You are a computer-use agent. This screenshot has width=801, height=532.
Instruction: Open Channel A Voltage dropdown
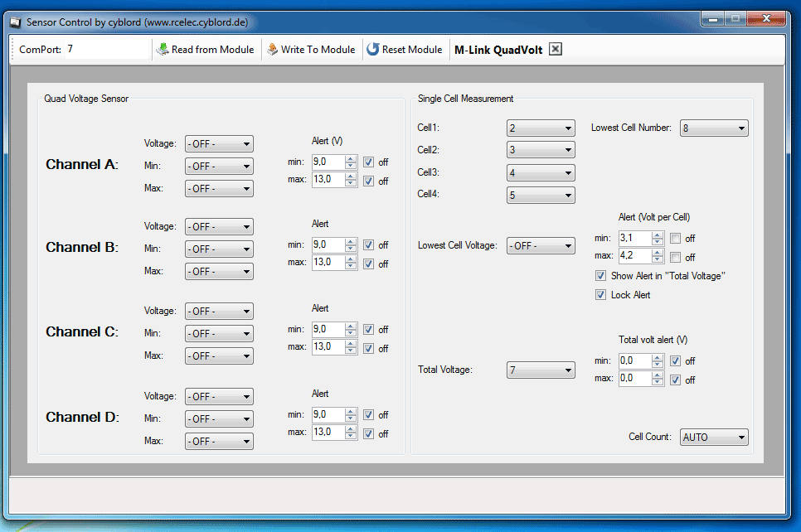coord(219,144)
